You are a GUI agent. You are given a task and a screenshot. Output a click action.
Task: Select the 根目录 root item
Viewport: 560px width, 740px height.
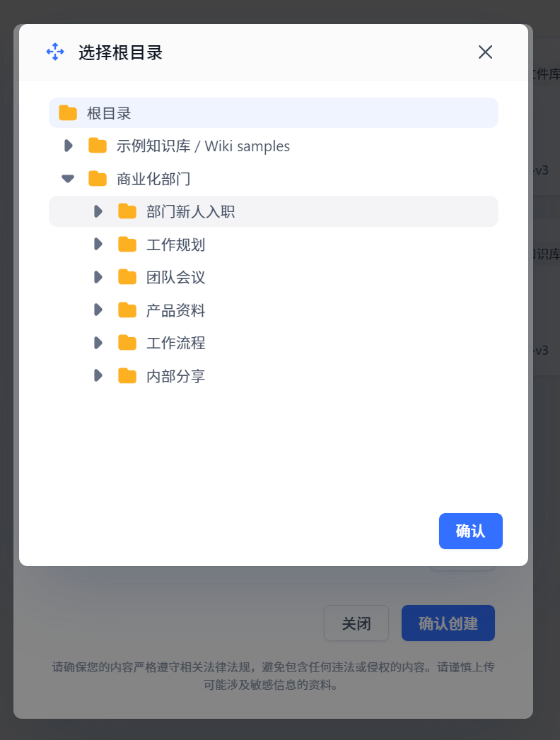[x=109, y=113]
